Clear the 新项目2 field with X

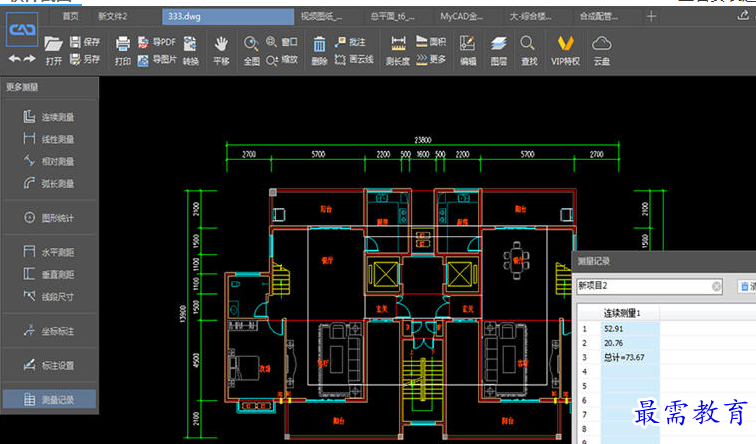716,286
